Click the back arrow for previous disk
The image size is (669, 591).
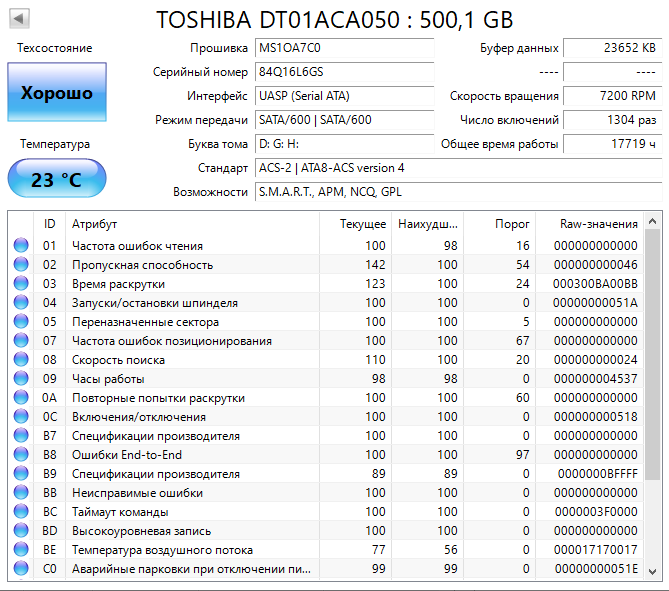(19, 19)
